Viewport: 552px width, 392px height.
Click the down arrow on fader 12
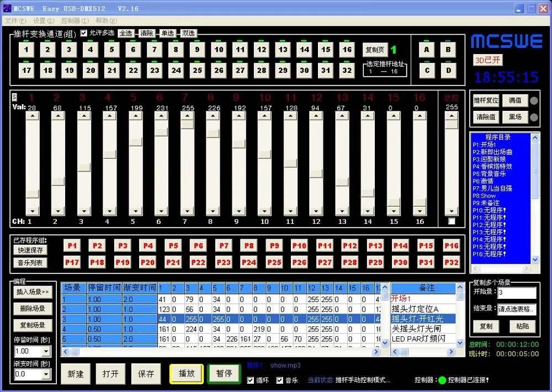316,211
